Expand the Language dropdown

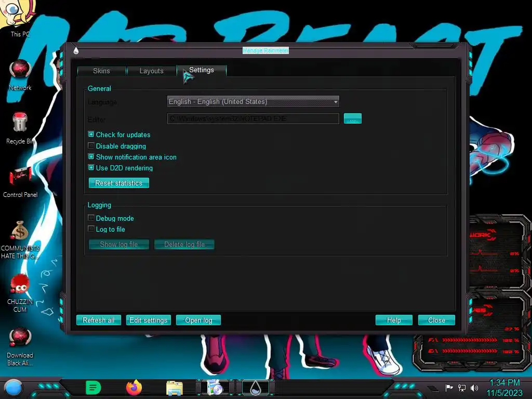pyautogui.click(x=253, y=101)
